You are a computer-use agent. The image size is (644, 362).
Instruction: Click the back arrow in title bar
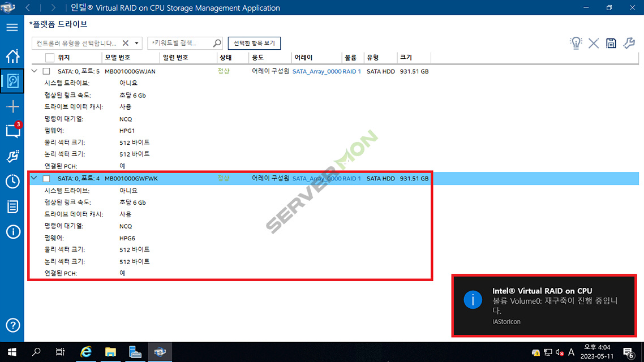[28, 7]
